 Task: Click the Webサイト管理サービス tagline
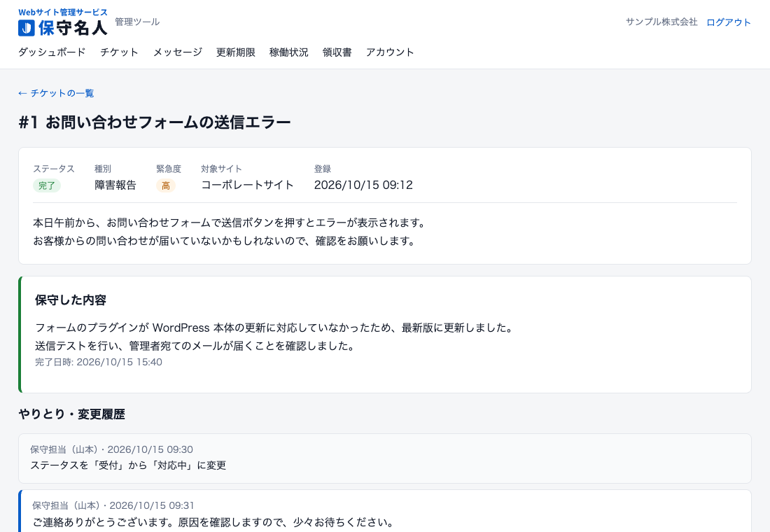pyautogui.click(x=63, y=13)
